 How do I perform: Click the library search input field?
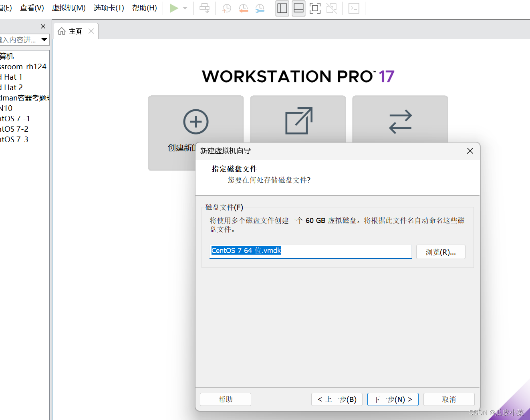[x=19, y=40]
